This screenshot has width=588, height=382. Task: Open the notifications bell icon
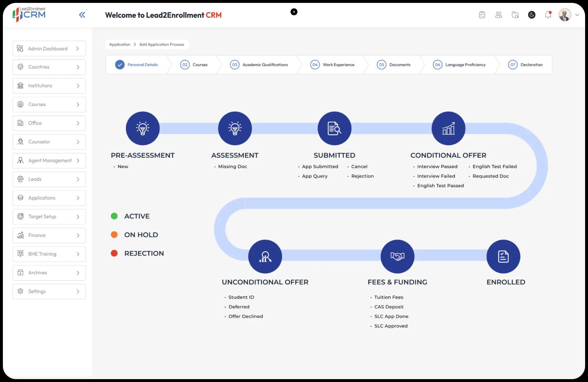click(x=548, y=15)
